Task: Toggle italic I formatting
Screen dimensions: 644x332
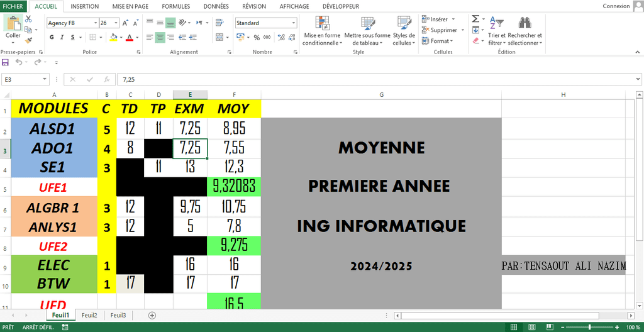Action: 62,37
